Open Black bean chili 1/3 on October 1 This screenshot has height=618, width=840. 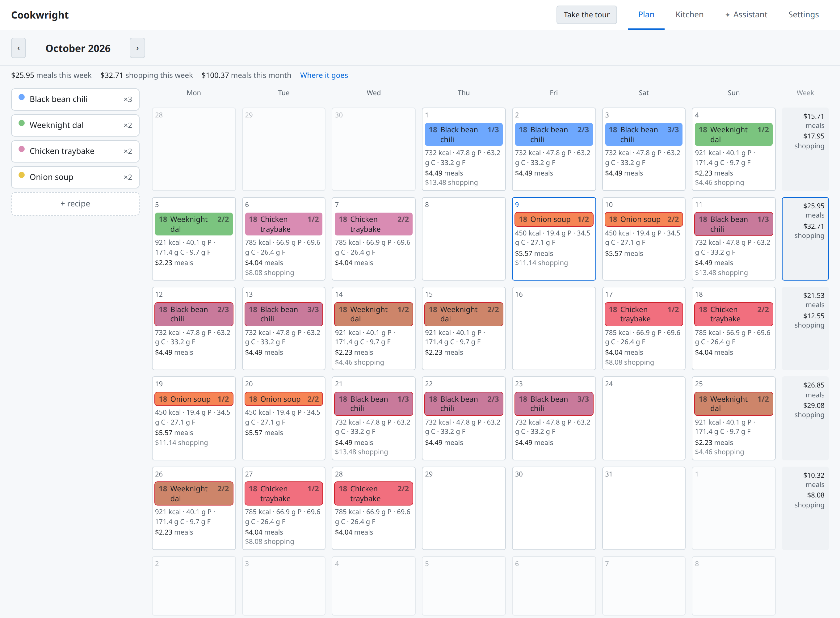pos(464,134)
